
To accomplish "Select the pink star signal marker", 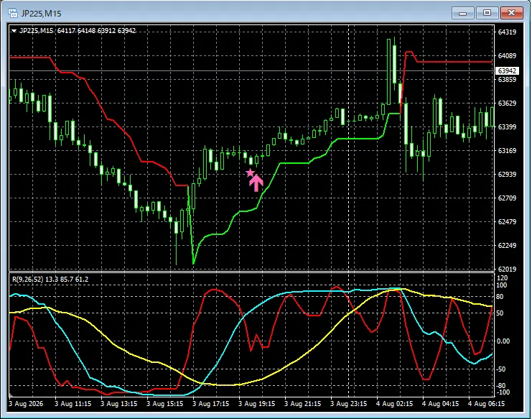I will [x=250, y=173].
